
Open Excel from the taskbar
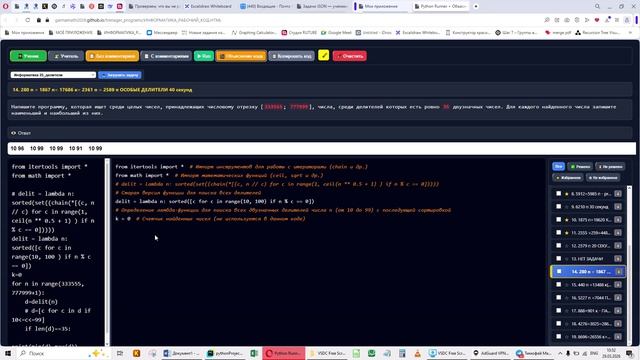(x=254, y=353)
